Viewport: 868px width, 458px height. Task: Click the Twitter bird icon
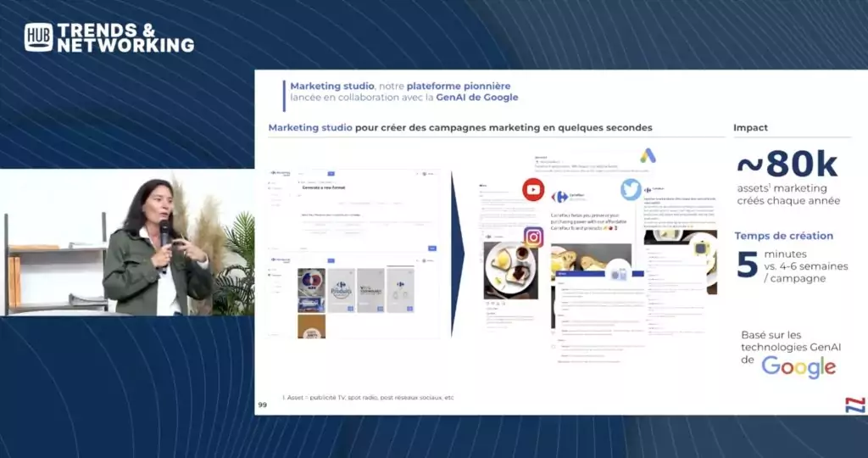click(631, 190)
